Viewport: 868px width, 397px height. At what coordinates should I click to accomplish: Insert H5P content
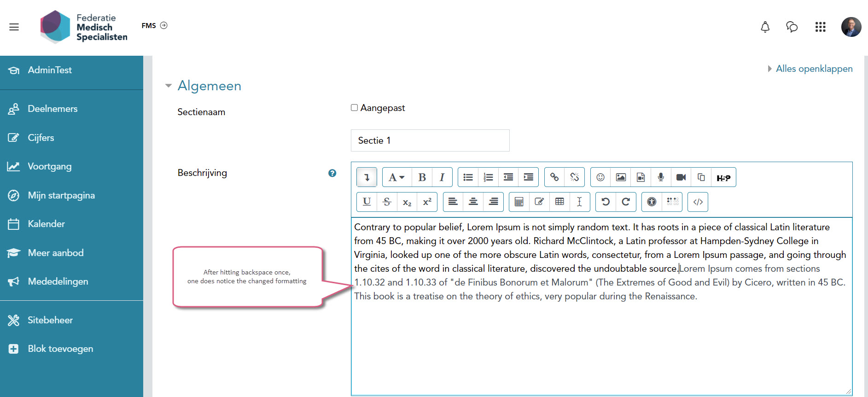point(723,177)
